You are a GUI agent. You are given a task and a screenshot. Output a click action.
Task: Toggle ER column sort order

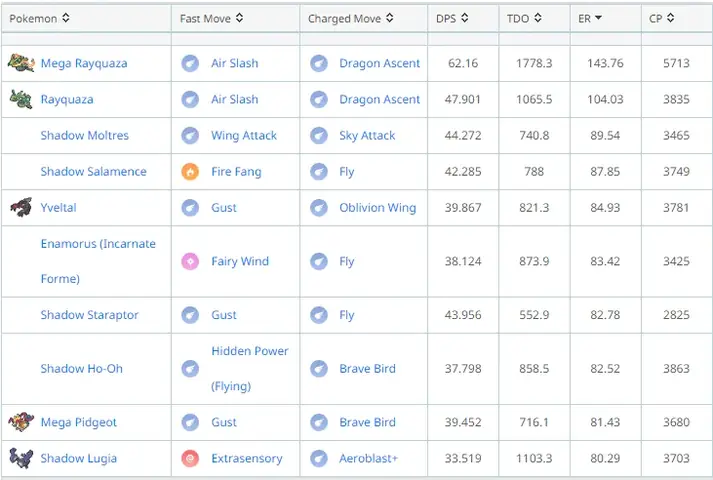click(x=590, y=18)
